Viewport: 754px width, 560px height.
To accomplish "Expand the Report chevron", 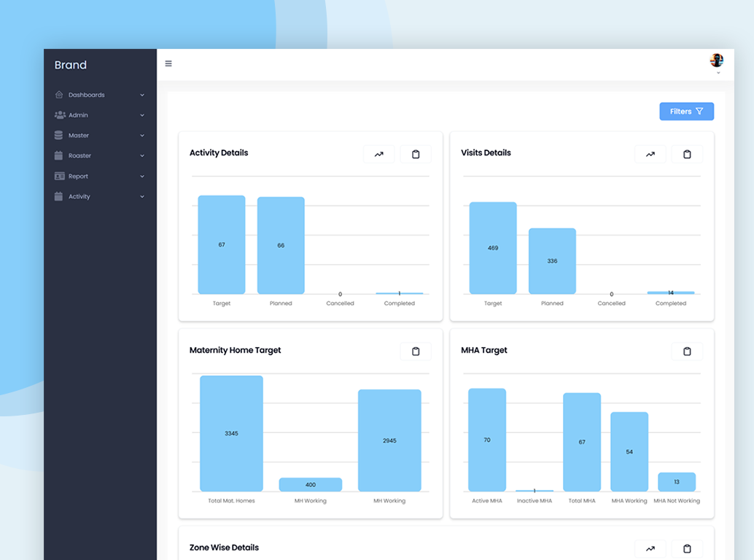I will pyautogui.click(x=142, y=176).
